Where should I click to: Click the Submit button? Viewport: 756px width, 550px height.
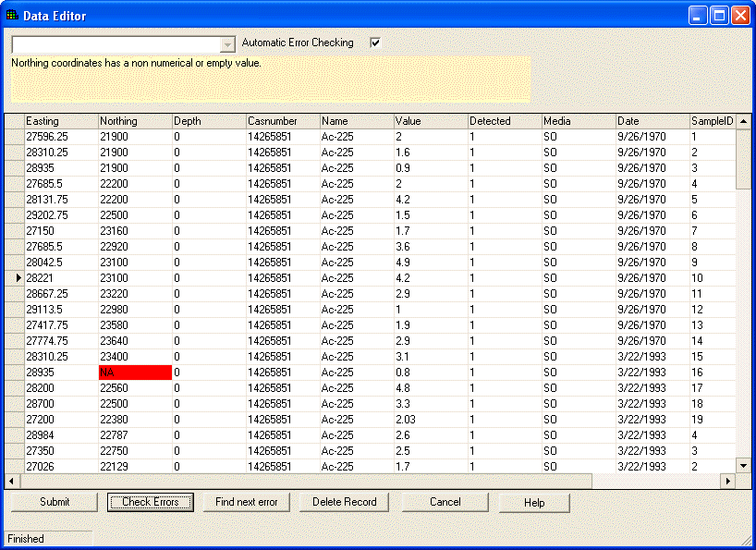point(54,502)
